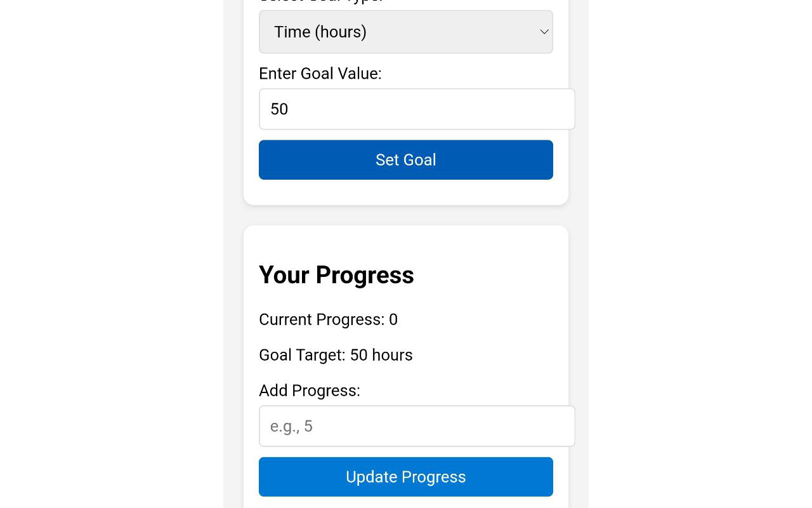Viewport: 812px width, 508px height.
Task: Click the Set Goal button
Action: (x=405, y=160)
